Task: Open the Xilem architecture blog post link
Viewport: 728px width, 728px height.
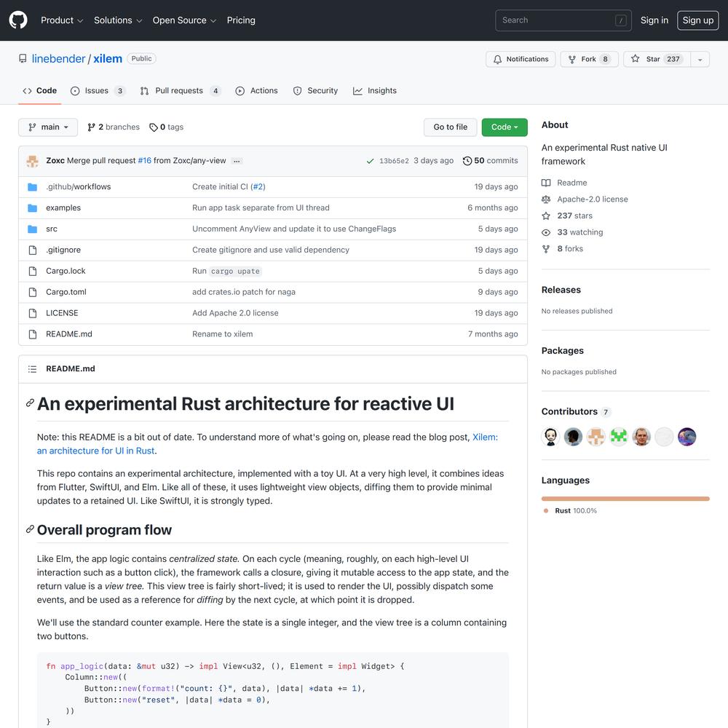Action: (x=267, y=444)
